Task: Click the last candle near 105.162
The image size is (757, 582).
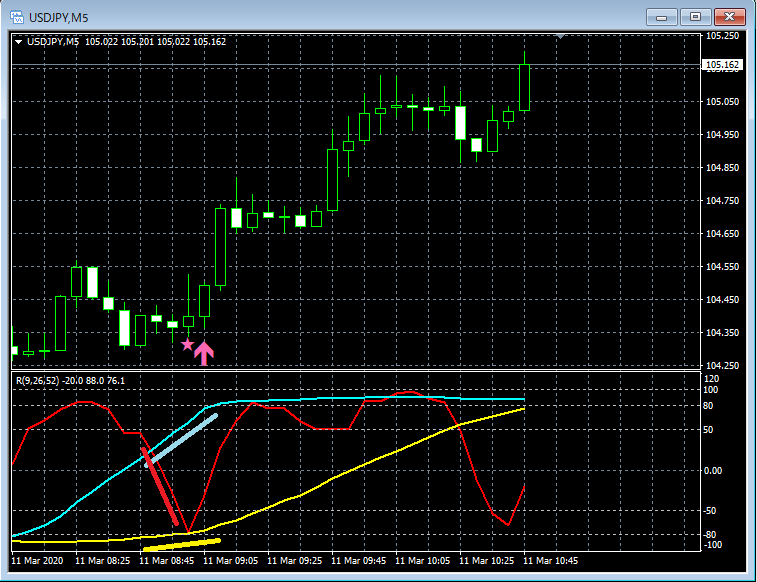Action: pyautogui.click(x=524, y=87)
